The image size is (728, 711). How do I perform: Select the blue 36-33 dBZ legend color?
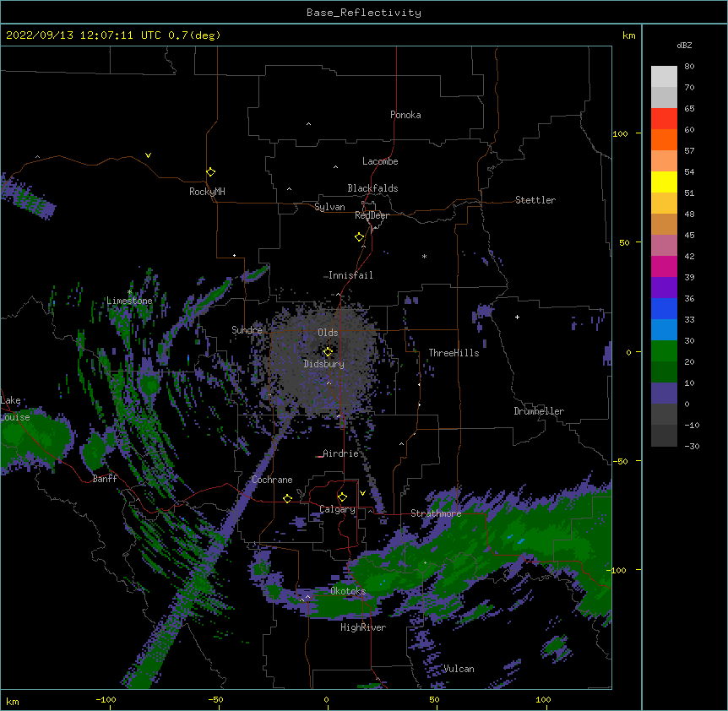pyautogui.click(x=664, y=308)
